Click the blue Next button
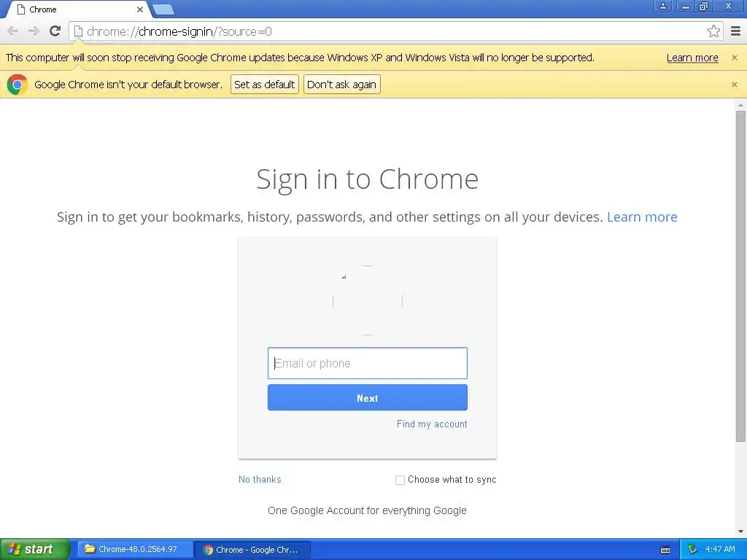 click(368, 397)
